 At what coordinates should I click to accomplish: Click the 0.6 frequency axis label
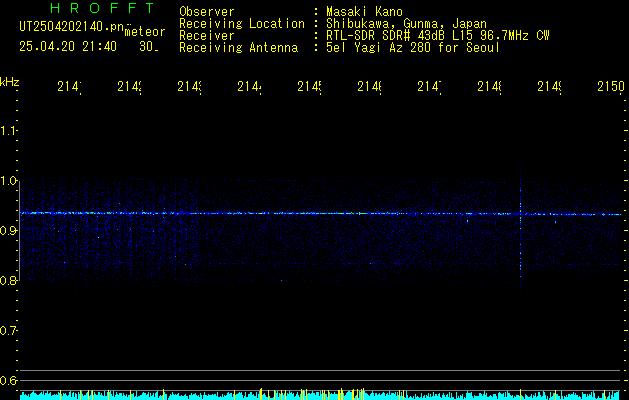click(x=8, y=380)
